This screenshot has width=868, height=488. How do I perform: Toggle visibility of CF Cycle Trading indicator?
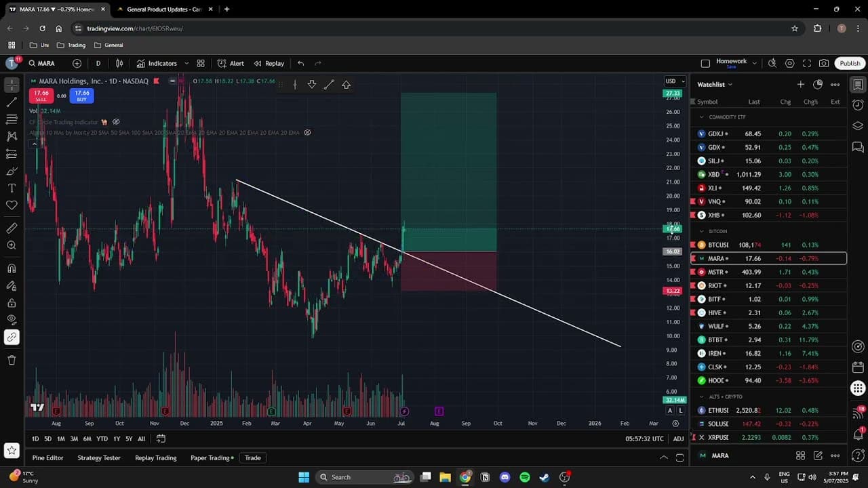[116, 122]
